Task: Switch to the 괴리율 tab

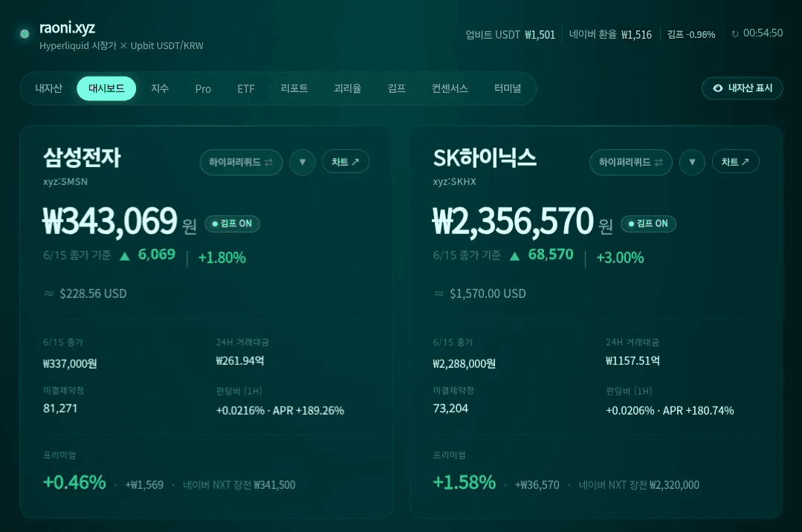Action: tap(347, 88)
